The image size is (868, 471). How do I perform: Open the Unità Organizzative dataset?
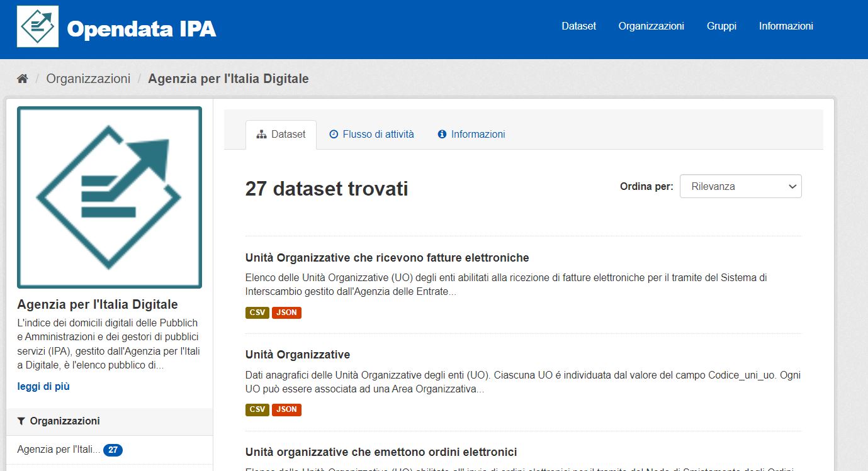(297, 355)
